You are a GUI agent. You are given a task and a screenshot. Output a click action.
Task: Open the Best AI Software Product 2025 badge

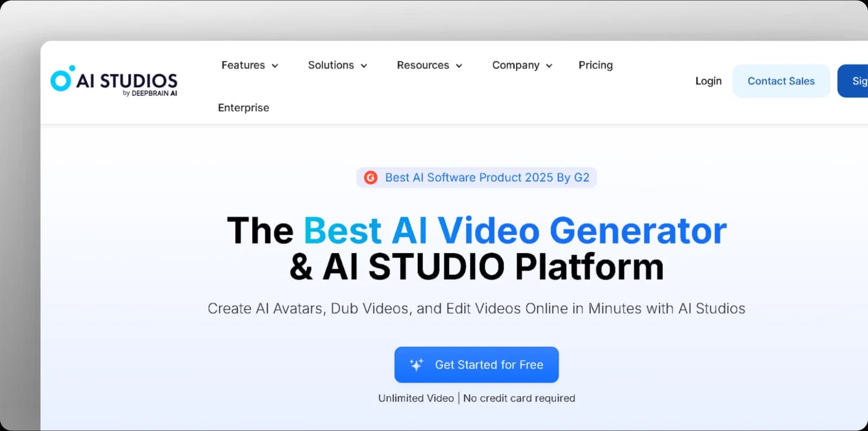[476, 177]
